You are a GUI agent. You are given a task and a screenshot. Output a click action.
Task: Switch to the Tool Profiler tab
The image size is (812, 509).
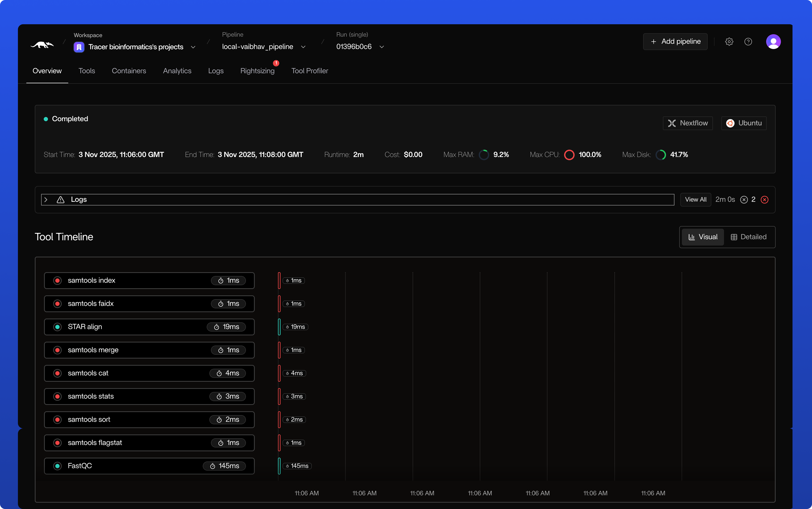pyautogui.click(x=309, y=71)
